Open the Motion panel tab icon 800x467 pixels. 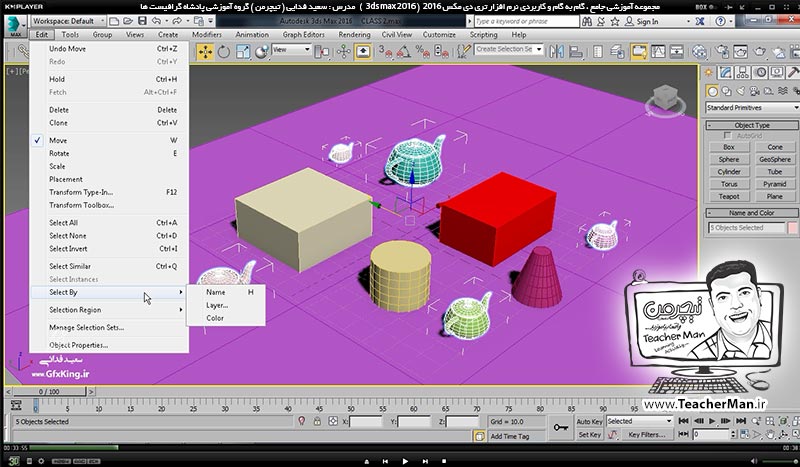[x=760, y=72]
